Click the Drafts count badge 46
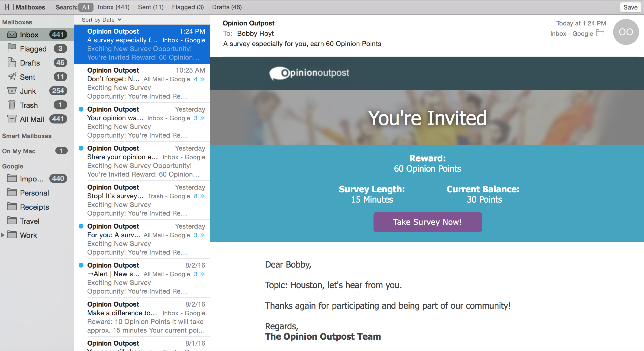 coord(60,63)
